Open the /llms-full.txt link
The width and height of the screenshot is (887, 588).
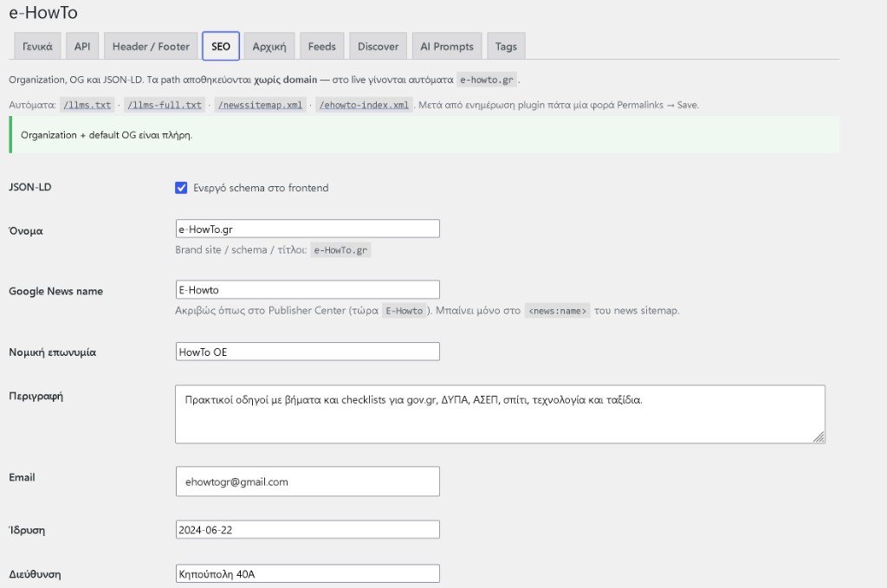click(x=165, y=105)
